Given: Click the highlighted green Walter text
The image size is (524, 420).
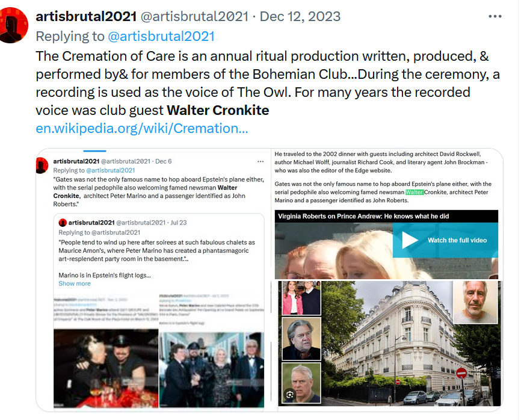Looking at the screenshot, I should coord(415,192).
